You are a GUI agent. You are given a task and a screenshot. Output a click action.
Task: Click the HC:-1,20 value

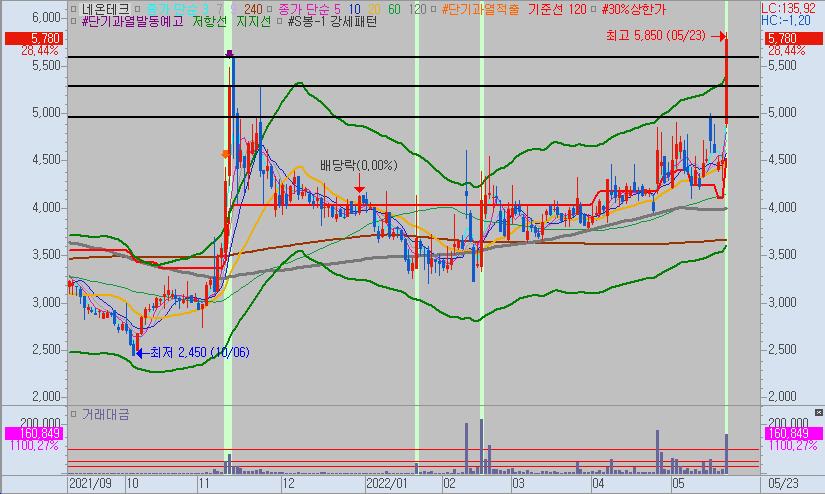coord(786,21)
